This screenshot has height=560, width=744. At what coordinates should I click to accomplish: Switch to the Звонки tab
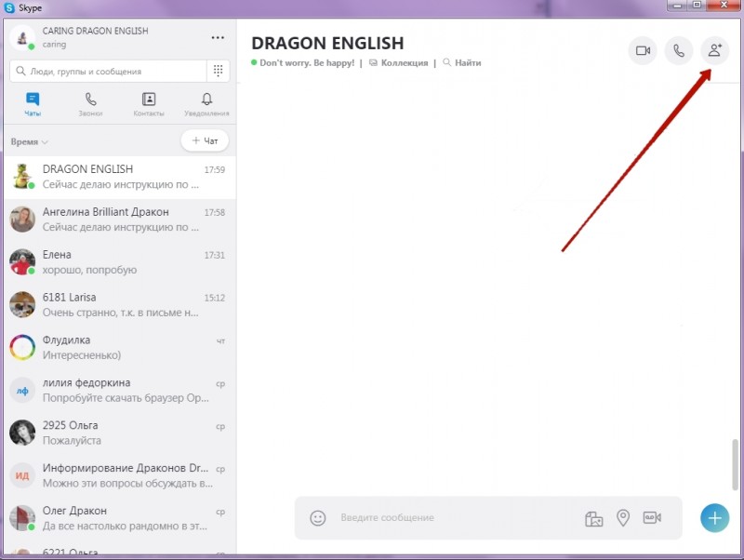point(90,104)
